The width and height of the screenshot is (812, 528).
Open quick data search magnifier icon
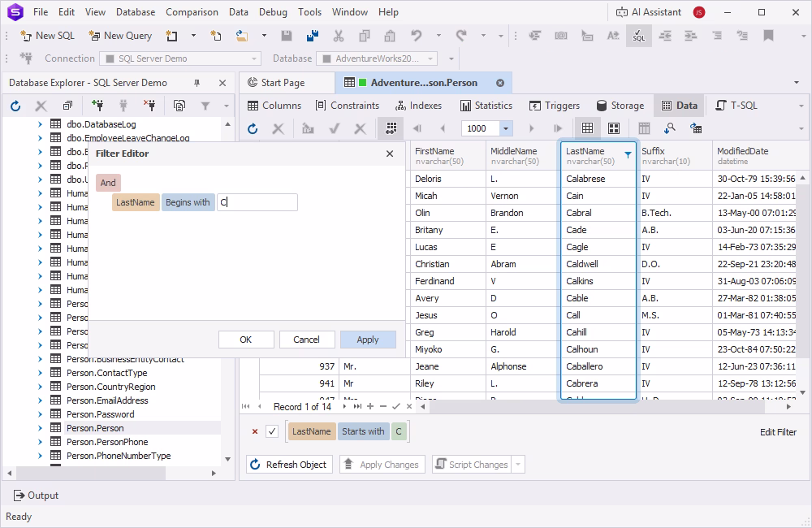coord(670,128)
